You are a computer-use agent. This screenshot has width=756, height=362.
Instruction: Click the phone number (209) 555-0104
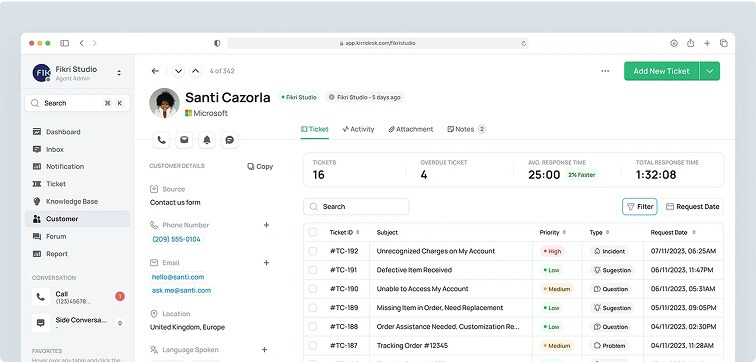(x=176, y=239)
